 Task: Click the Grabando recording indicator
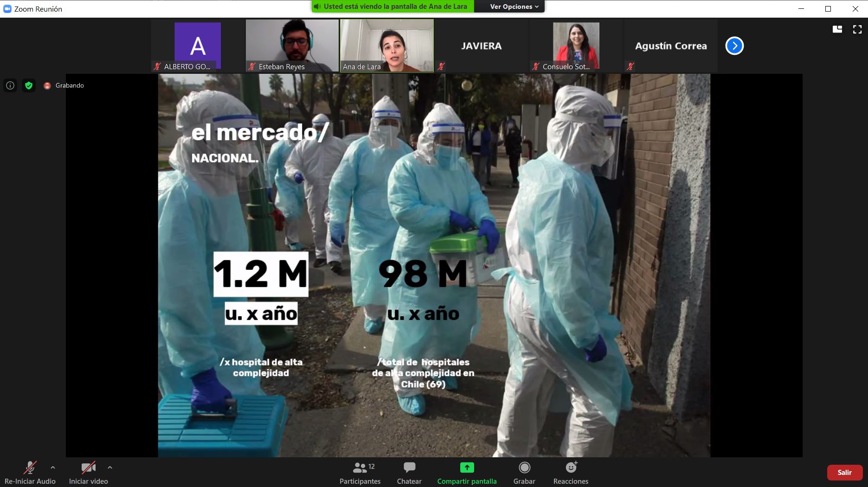pyautogui.click(x=64, y=85)
